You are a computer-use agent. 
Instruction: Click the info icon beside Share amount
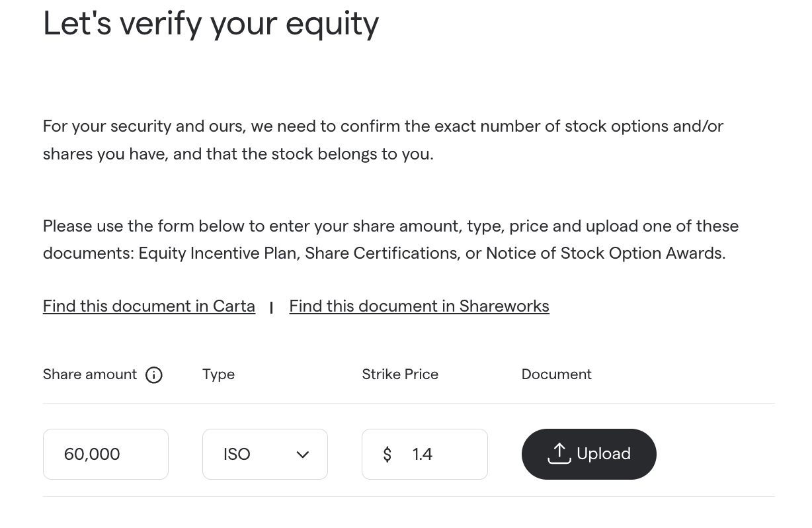click(x=154, y=375)
